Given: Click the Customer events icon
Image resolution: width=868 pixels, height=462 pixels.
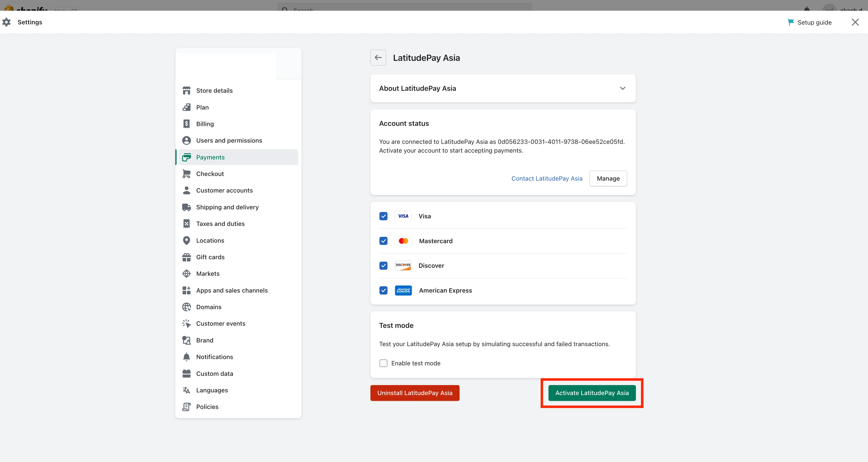Looking at the screenshot, I should 186,323.
